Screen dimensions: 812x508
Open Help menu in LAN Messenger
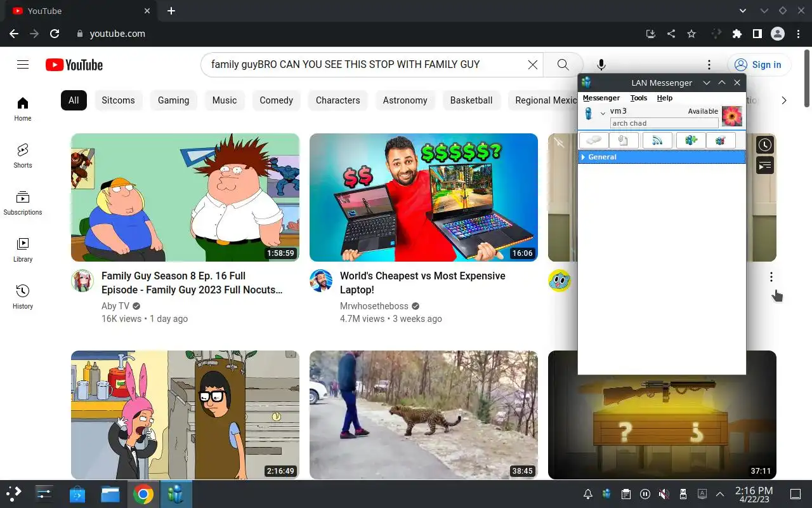coord(665,98)
